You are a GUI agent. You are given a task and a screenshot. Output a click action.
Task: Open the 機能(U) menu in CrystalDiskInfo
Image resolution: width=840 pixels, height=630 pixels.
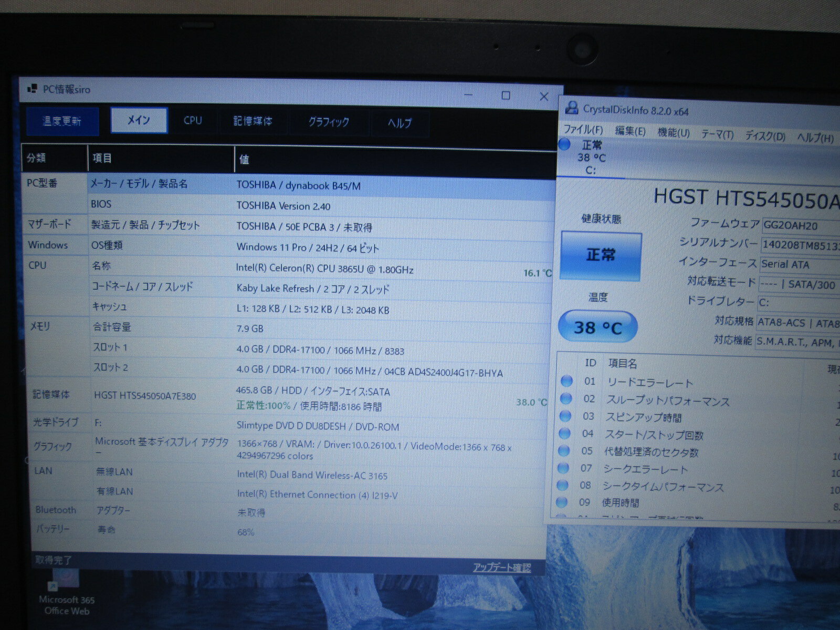674,133
